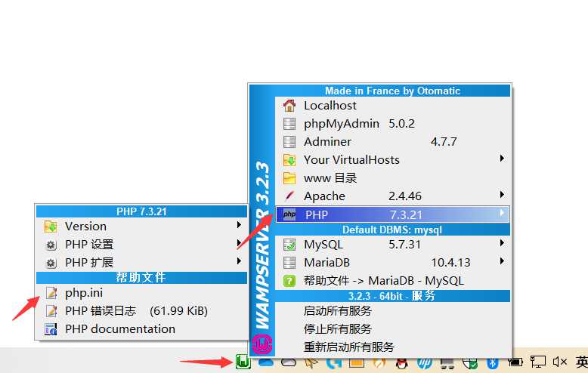588x373 pixels.
Task: Click the PHP 错误日志 notepad icon
Action: pyautogui.click(x=51, y=311)
